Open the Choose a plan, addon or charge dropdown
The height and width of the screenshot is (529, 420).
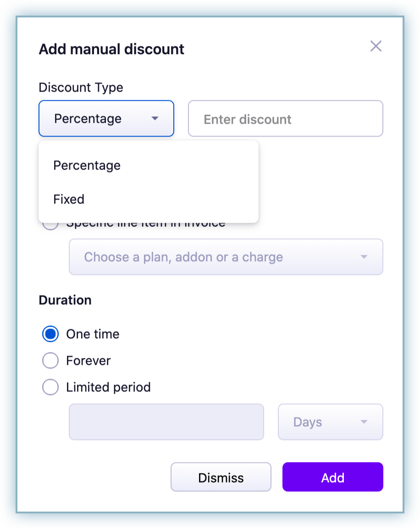[226, 257]
